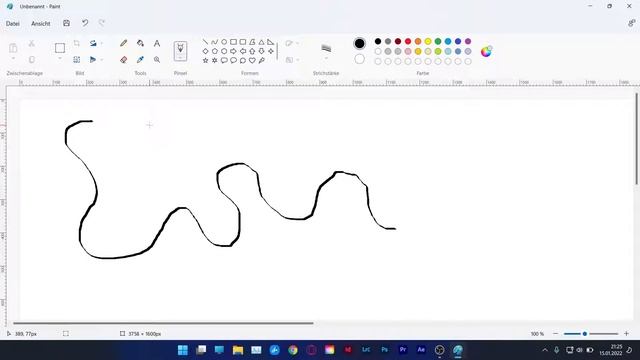
Task: Click the horizontal canvas scrollbar
Action: click(163, 323)
